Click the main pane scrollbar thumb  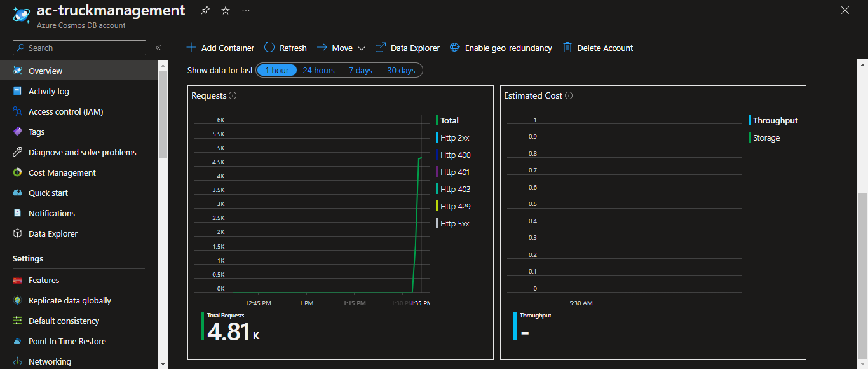(862, 274)
